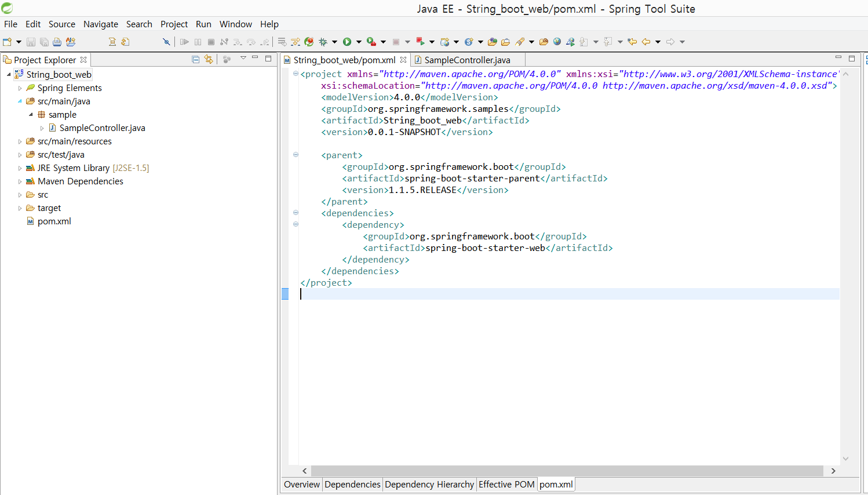Expand the src/main/resources folder
This screenshot has width=868, height=495.
(20, 141)
